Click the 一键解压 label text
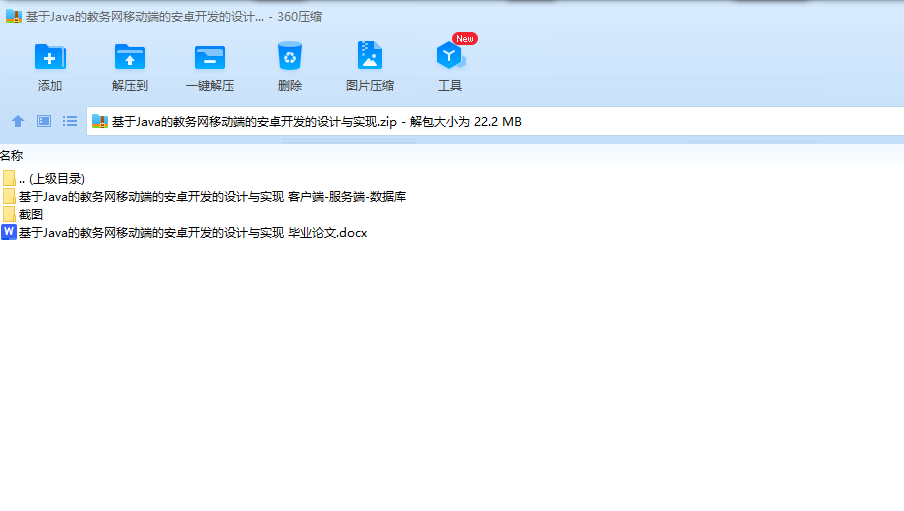This screenshot has height=511, width=904. (210, 86)
